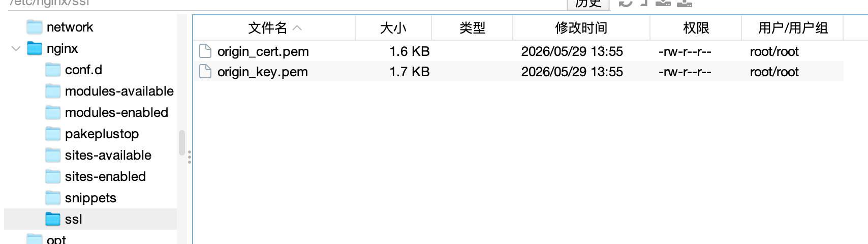The height and width of the screenshot is (244, 868).
Task: Click the 权限 column header
Action: tap(696, 28)
